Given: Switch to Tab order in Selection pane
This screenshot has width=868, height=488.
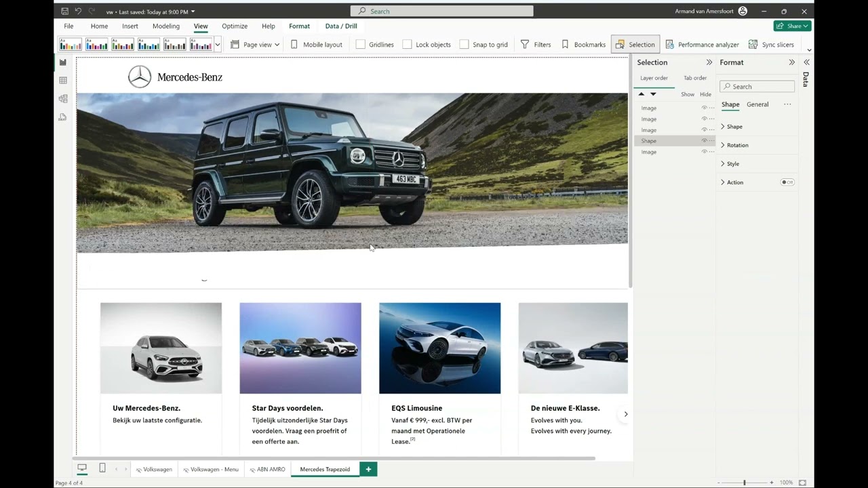Looking at the screenshot, I should coord(695,78).
